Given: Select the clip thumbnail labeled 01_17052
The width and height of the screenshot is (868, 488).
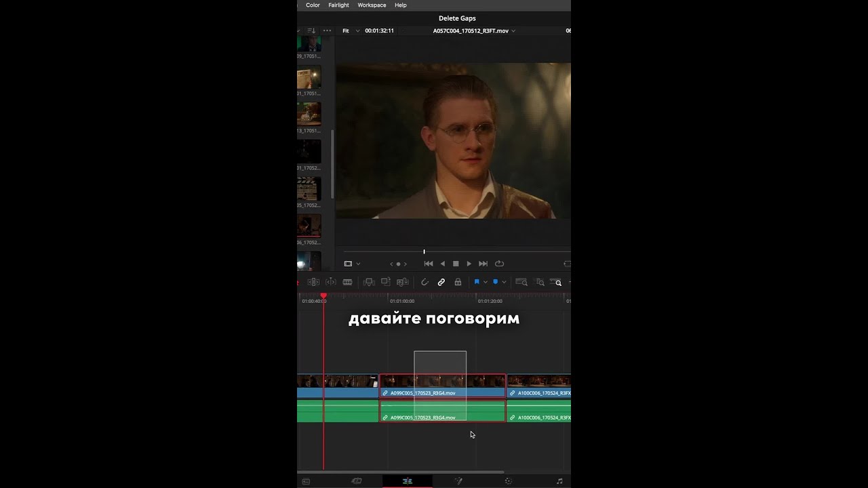Looking at the screenshot, I should [x=309, y=151].
